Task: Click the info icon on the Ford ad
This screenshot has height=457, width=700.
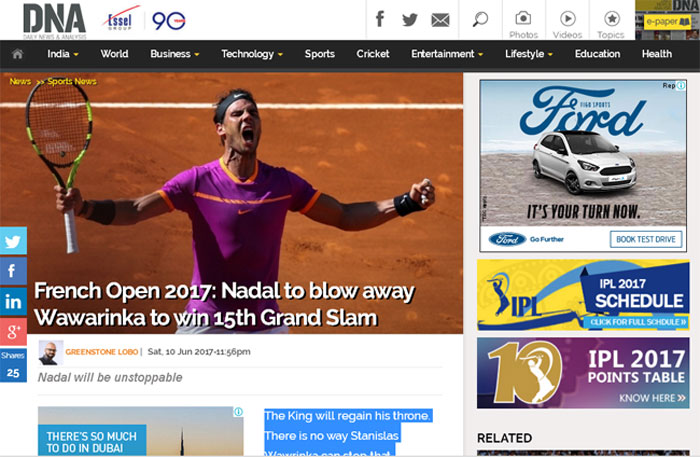Action: click(681, 85)
